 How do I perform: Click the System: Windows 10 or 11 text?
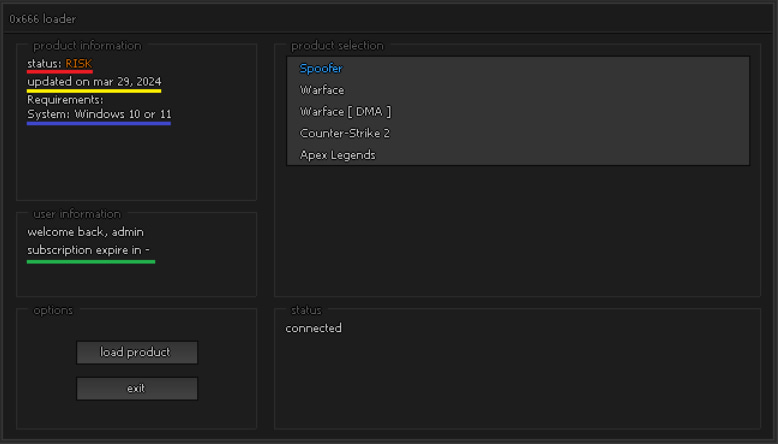(x=99, y=114)
